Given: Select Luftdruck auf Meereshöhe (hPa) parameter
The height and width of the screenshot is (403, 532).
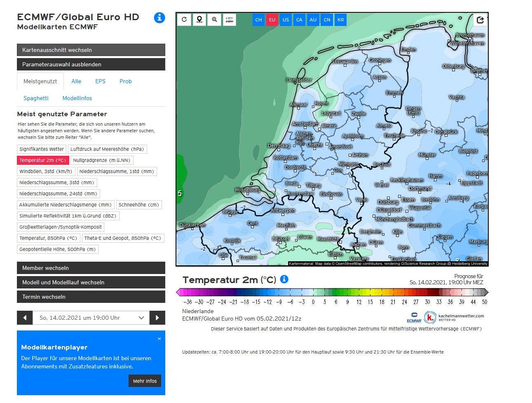Looking at the screenshot, I should (x=107, y=149).
